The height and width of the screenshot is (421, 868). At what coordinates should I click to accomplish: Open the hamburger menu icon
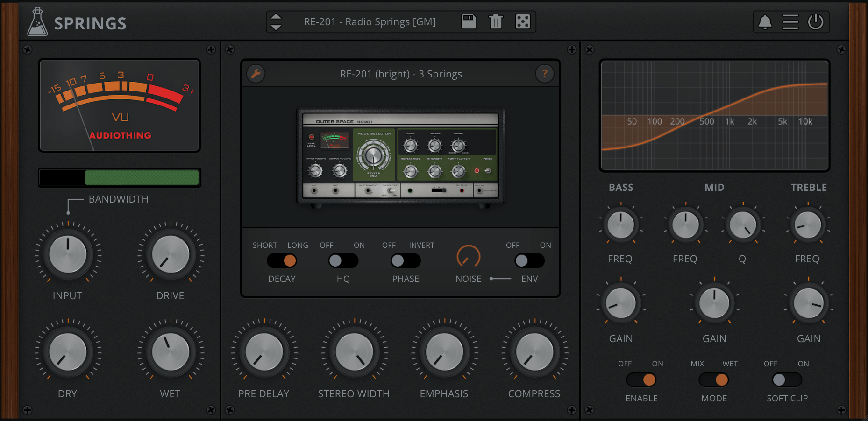click(790, 22)
